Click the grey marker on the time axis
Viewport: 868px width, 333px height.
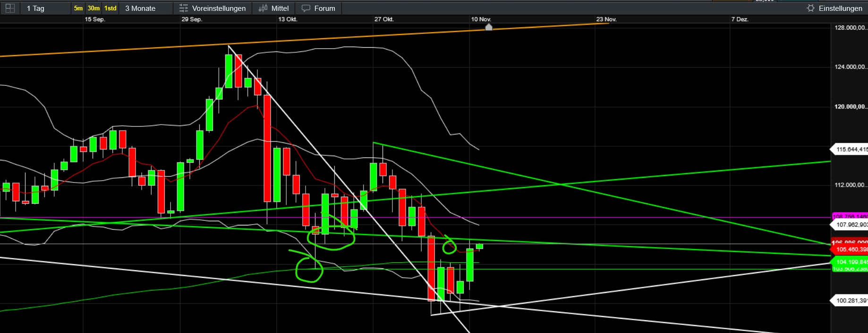(489, 27)
